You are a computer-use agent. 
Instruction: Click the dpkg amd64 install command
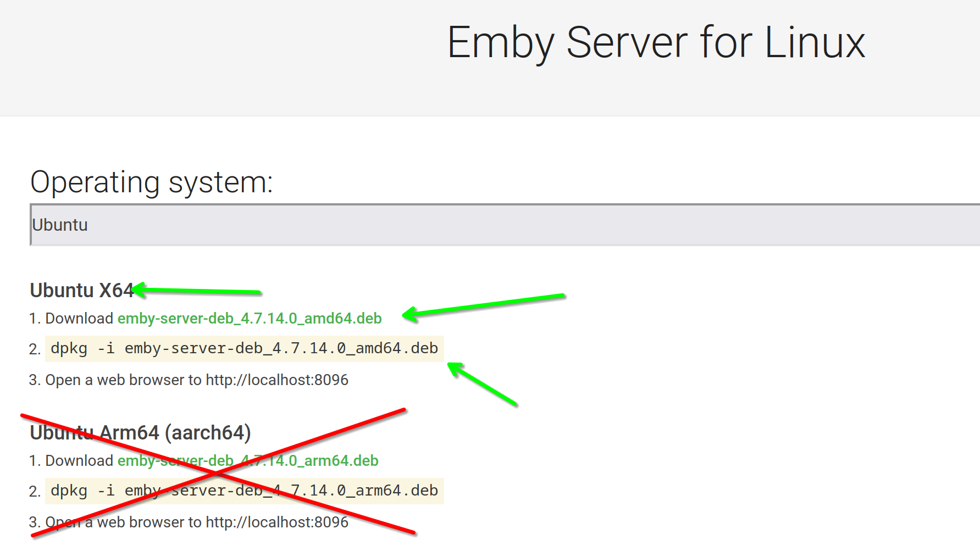(244, 348)
